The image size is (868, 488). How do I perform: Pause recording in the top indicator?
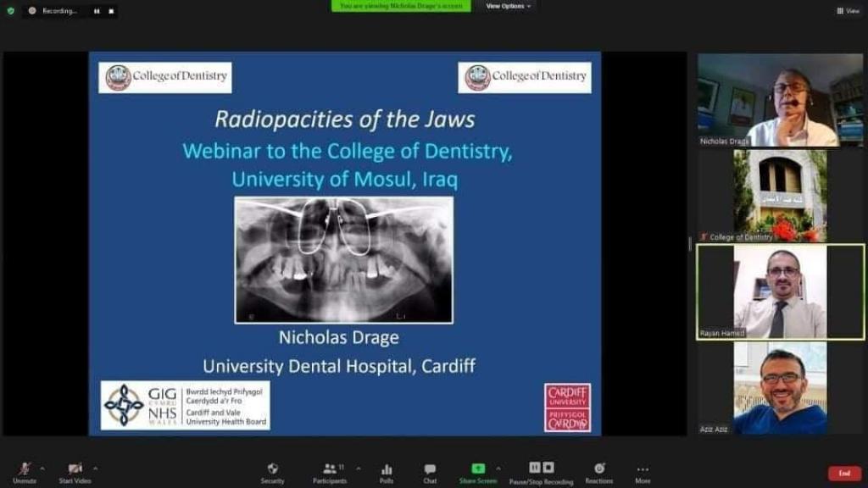pos(96,11)
